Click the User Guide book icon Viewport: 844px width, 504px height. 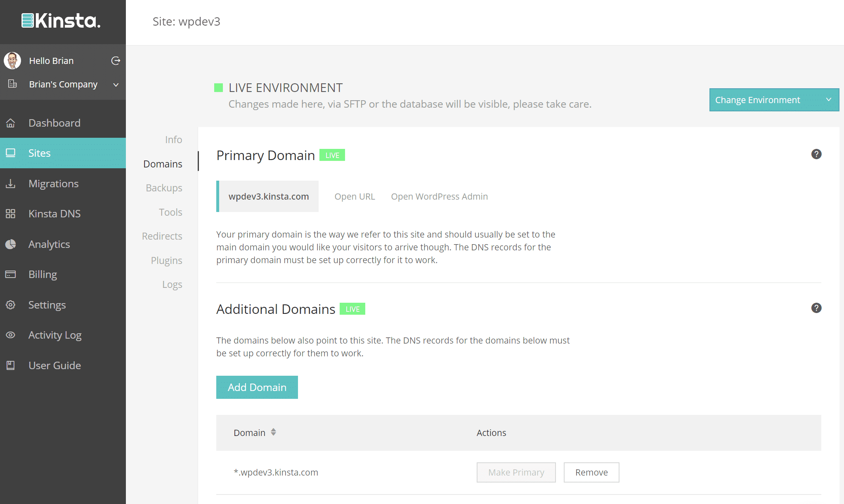click(10, 365)
